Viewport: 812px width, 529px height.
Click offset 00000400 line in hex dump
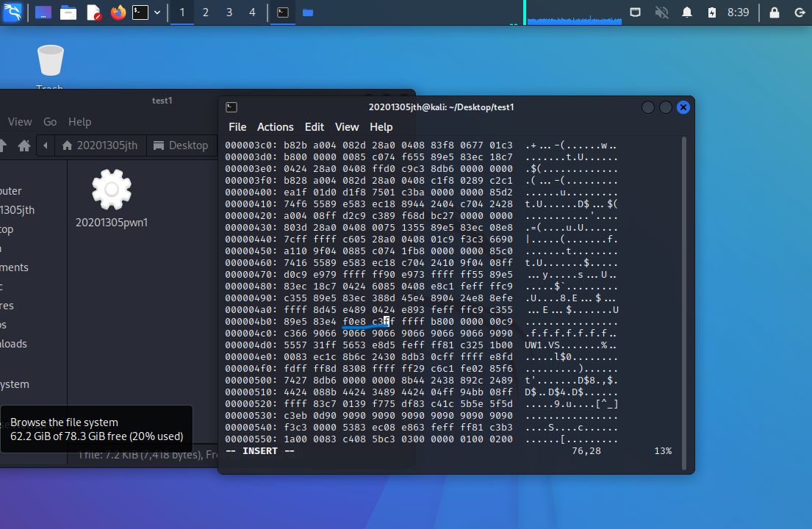pos(422,192)
